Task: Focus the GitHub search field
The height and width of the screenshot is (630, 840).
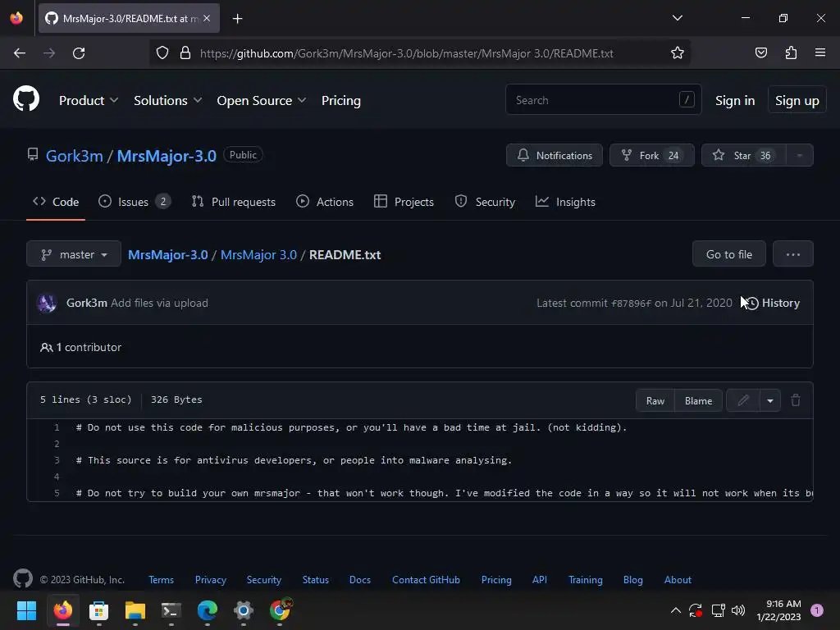Action: pos(603,99)
